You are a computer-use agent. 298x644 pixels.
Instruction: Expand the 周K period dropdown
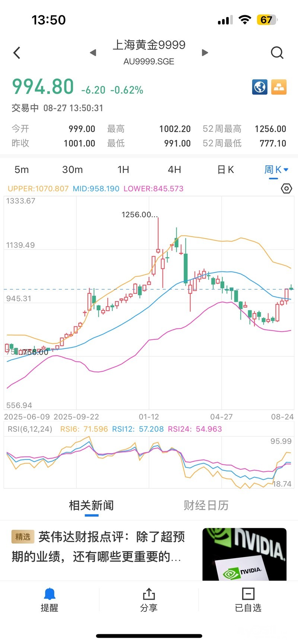tap(276, 170)
